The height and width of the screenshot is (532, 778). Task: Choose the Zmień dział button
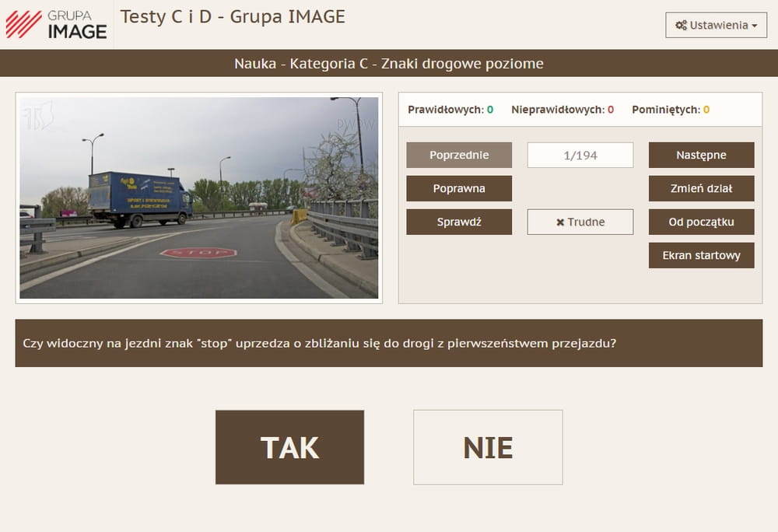701,188
